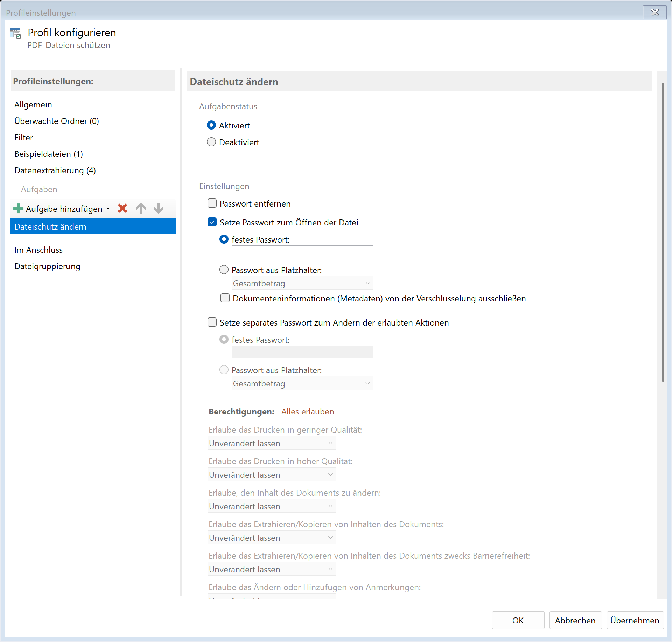Move task up with arrow icon

coord(141,209)
